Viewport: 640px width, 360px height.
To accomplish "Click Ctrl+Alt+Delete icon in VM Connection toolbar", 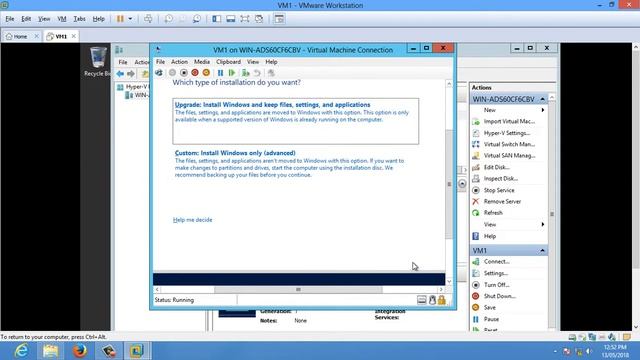I will pyautogui.click(x=159, y=73).
